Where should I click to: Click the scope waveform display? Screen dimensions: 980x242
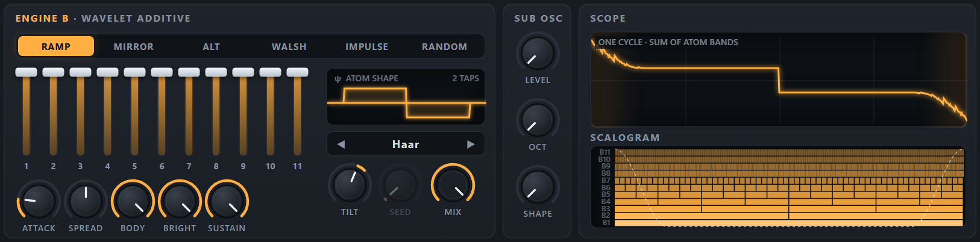point(779,79)
